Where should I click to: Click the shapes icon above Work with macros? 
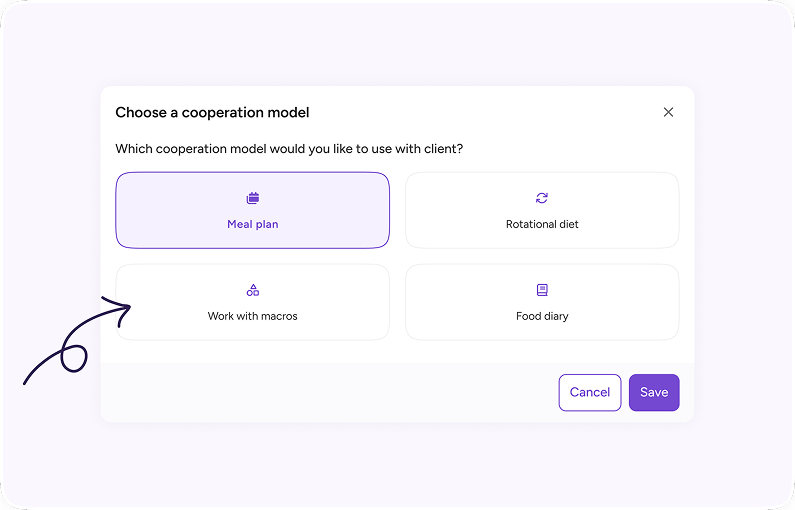tap(252, 290)
